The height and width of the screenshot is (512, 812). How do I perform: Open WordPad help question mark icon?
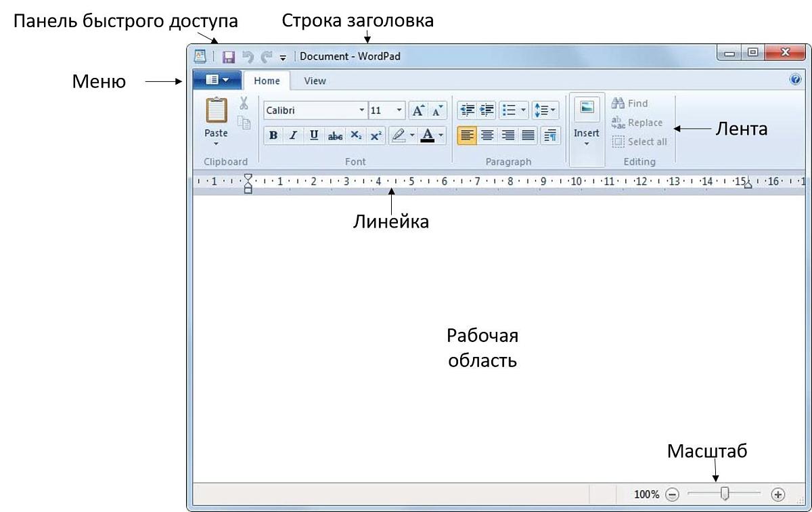coord(795,79)
